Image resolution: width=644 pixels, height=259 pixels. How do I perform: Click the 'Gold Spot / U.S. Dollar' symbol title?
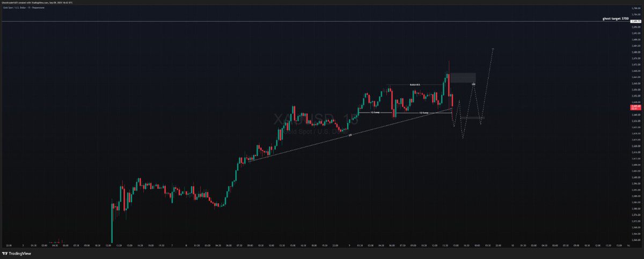click(x=16, y=8)
